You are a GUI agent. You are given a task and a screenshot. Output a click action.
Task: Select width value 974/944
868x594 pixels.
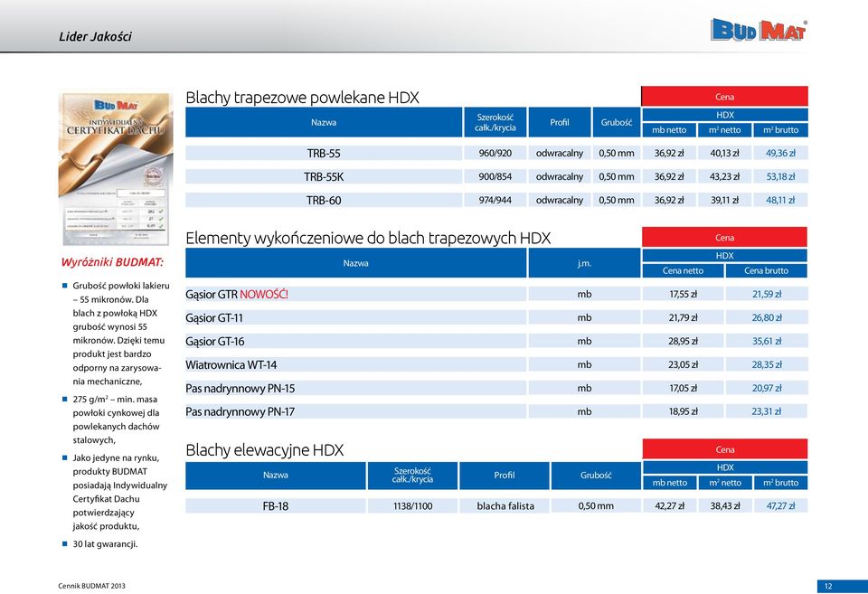(495, 201)
